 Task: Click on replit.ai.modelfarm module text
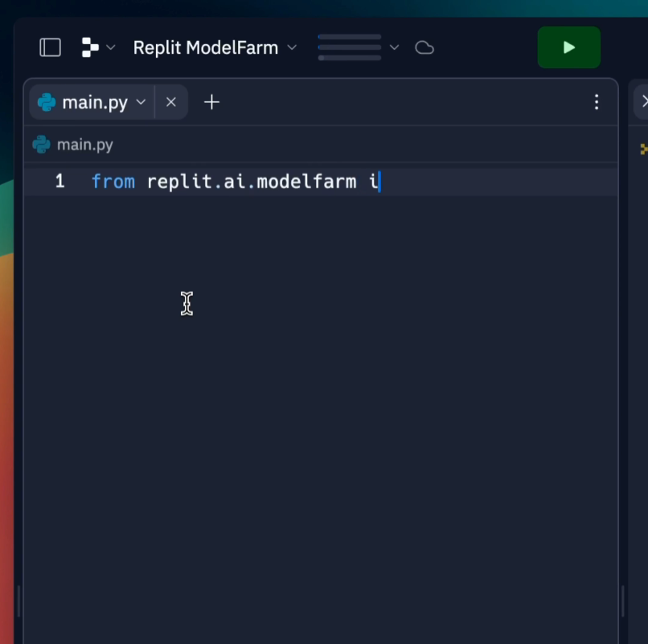click(252, 182)
